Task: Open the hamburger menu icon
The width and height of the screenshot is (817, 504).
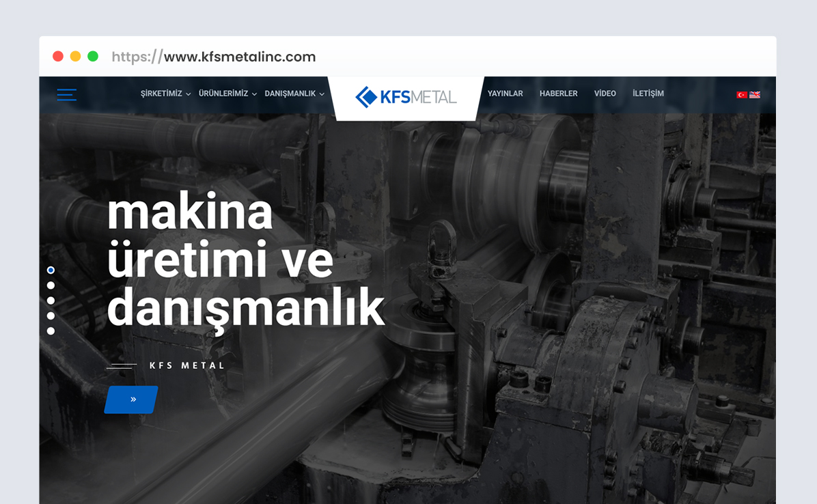Action: [x=66, y=95]
